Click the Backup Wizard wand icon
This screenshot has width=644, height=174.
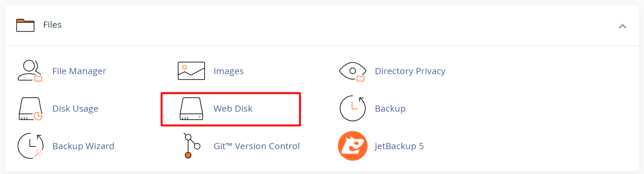[x=30, y=146]
